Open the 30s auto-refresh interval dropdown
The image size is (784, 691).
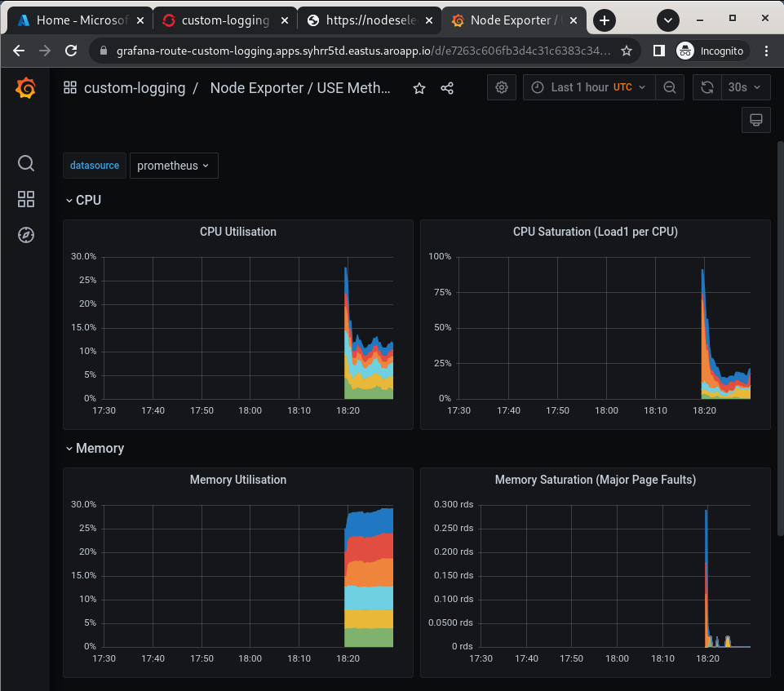(743, 87)
